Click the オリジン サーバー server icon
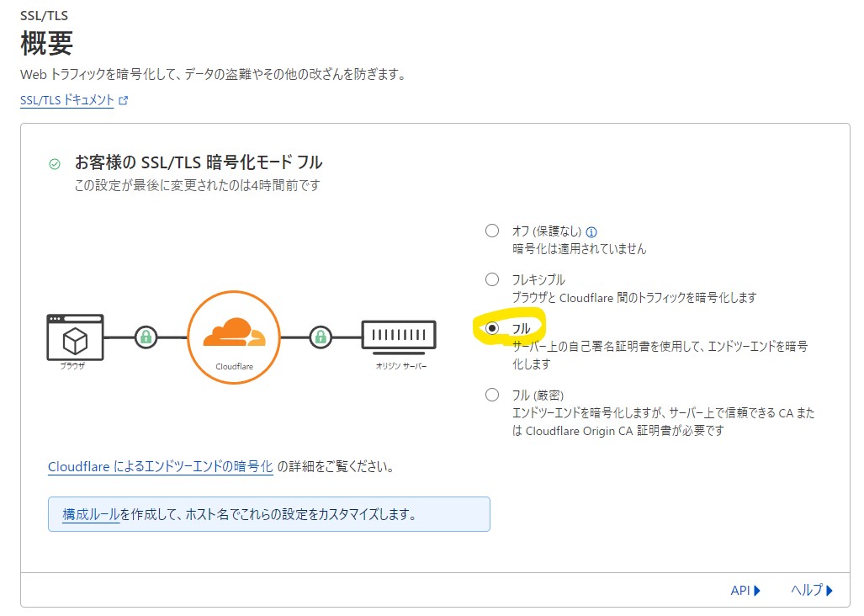The width and height of the screenshot is (864, 616). 399,335
